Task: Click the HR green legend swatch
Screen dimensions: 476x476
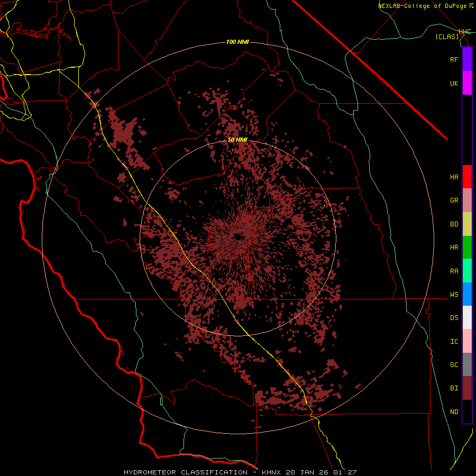Action: pyautogui.click(x=467, y=248)
